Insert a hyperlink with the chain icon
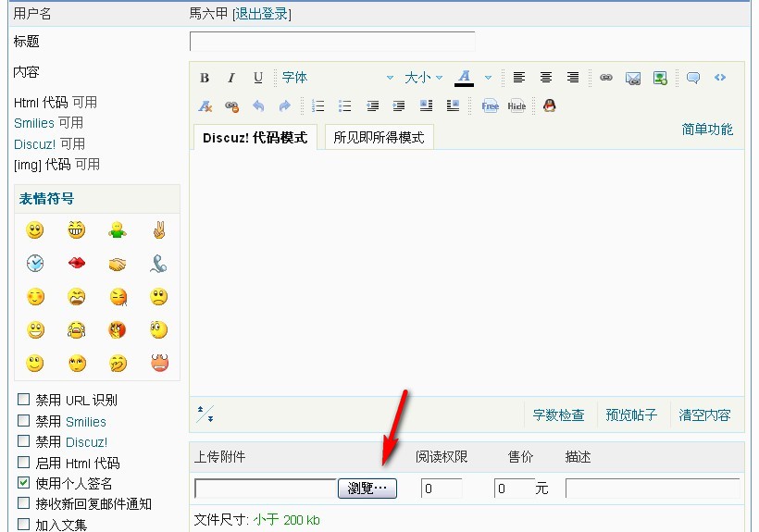Image resolution: width=759 pixels, height=532 pixels. (x=606, y=78)
